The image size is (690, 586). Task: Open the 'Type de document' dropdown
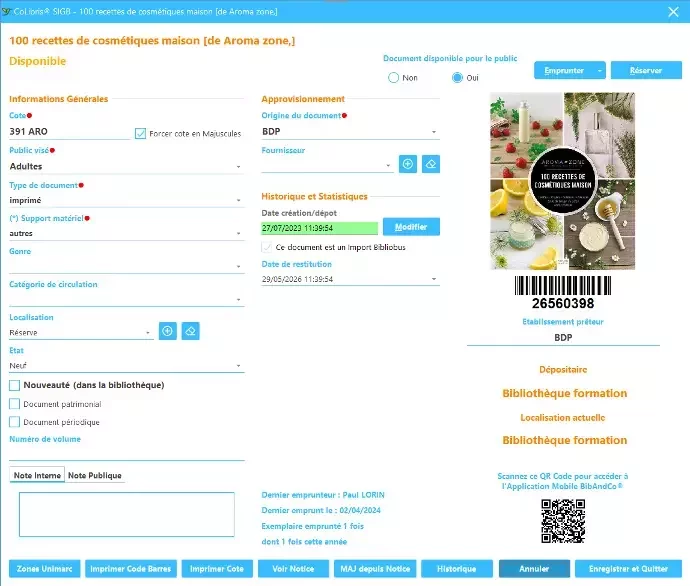click(x=239, y=201)
